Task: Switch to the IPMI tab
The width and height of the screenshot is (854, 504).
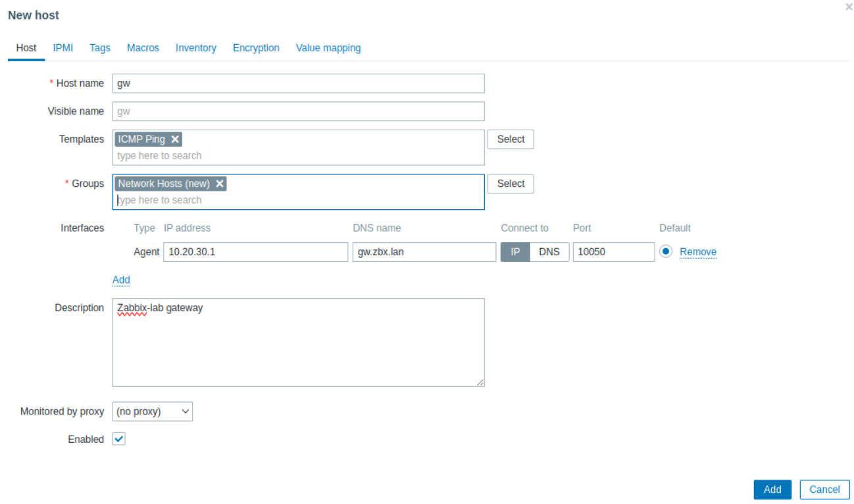Action: point(63,48)
